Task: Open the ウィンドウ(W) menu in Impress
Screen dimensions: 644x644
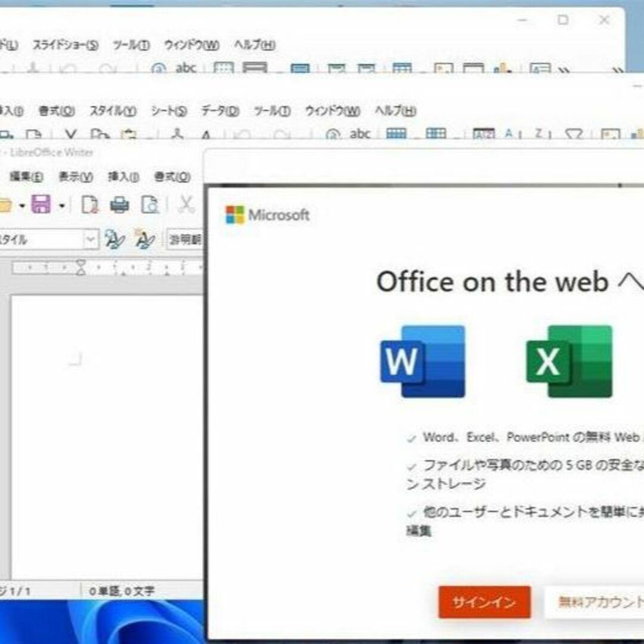Action: 192,45
